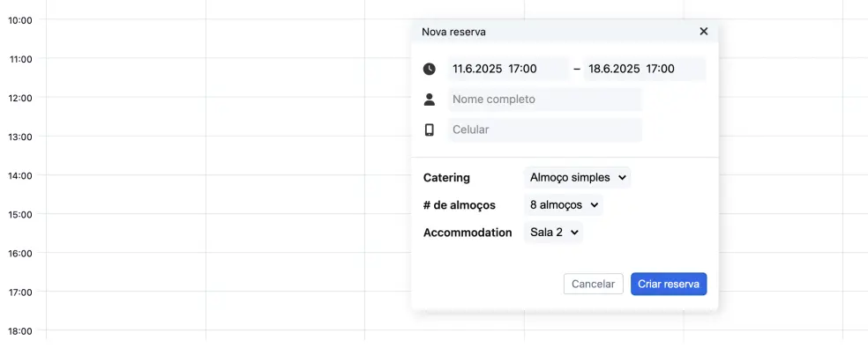The image size is (868, 348).
Task: Click the phone icon by Celular field
Action: pos(429,130)
